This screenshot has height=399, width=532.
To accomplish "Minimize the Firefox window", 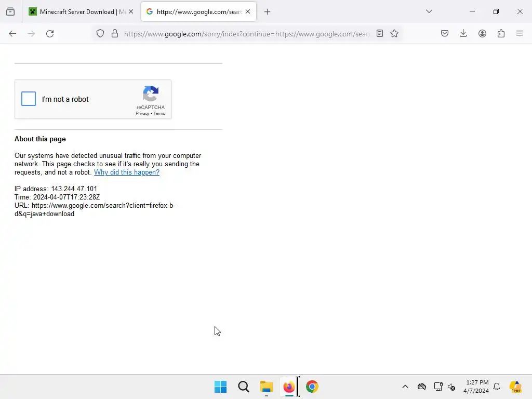I will pos(472,11).
